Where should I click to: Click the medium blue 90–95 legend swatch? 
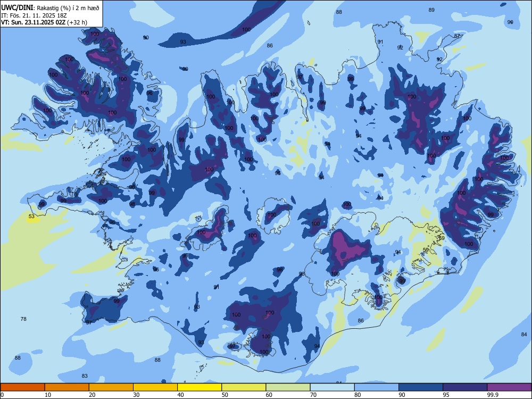421,387
